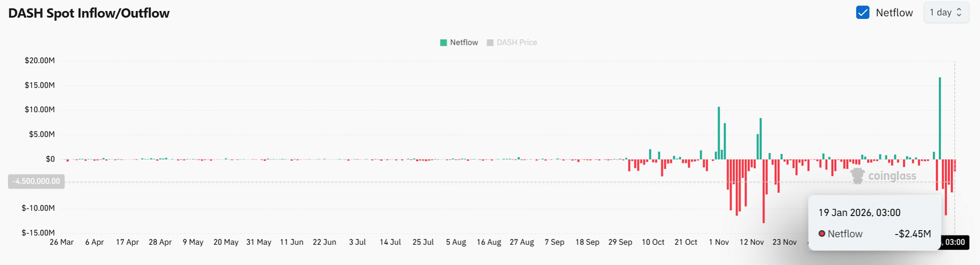Click the coinglass watermark logo icon
The width and height of the screenshot is (980, 265).
pos(858,176)
